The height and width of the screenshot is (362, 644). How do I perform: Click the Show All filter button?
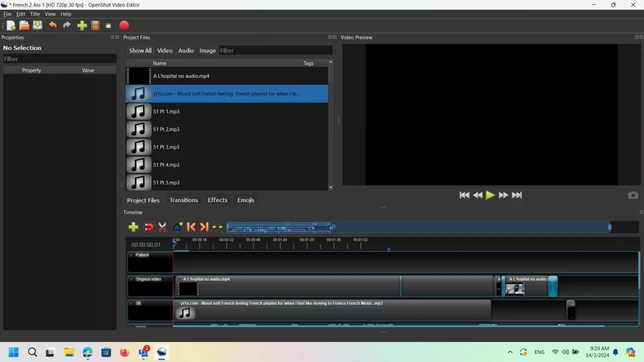(140, 50)
